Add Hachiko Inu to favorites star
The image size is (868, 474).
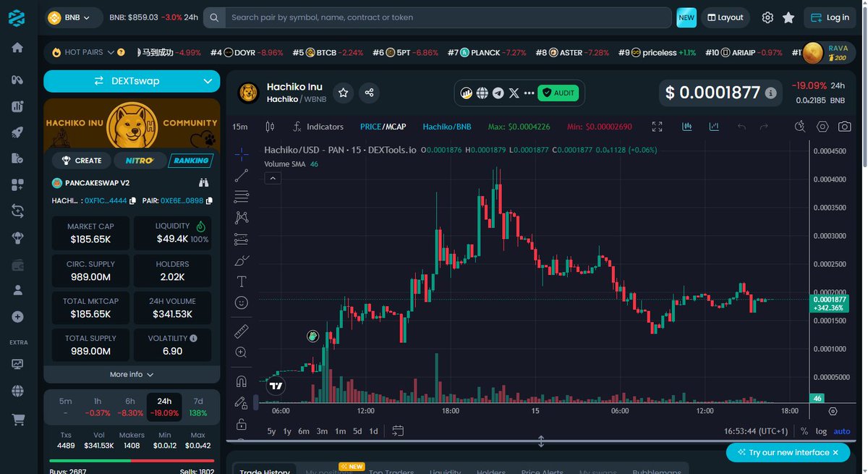pos(344,93)
